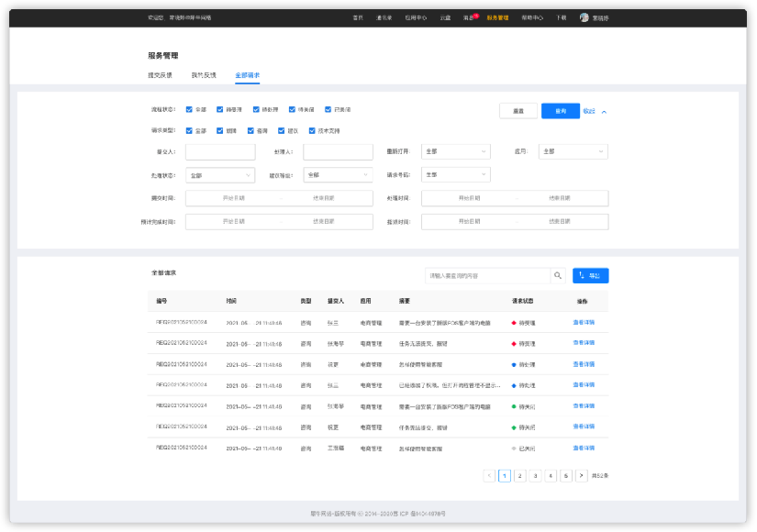This screenshot has width=757, height=532.
Task: Open 通讯录 in top navigation
Action: coord(384,17)
